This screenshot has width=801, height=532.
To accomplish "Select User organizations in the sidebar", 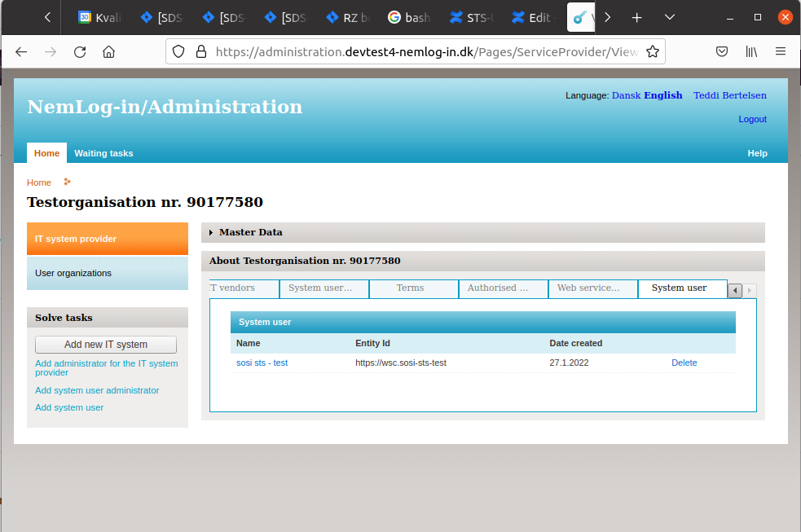I will (x=73, y=273).
